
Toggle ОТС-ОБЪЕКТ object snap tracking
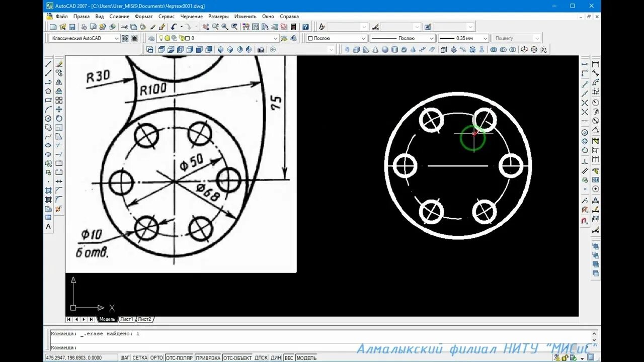[x=237, y=358]
